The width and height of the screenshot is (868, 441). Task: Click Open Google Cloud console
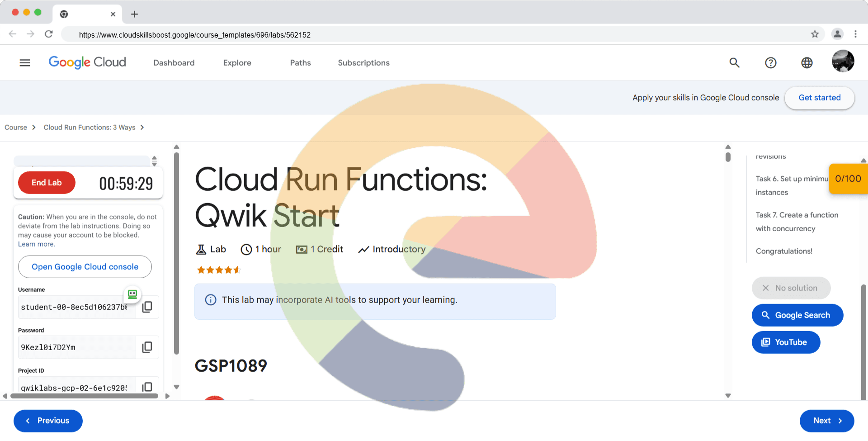[x=85, y=267]
